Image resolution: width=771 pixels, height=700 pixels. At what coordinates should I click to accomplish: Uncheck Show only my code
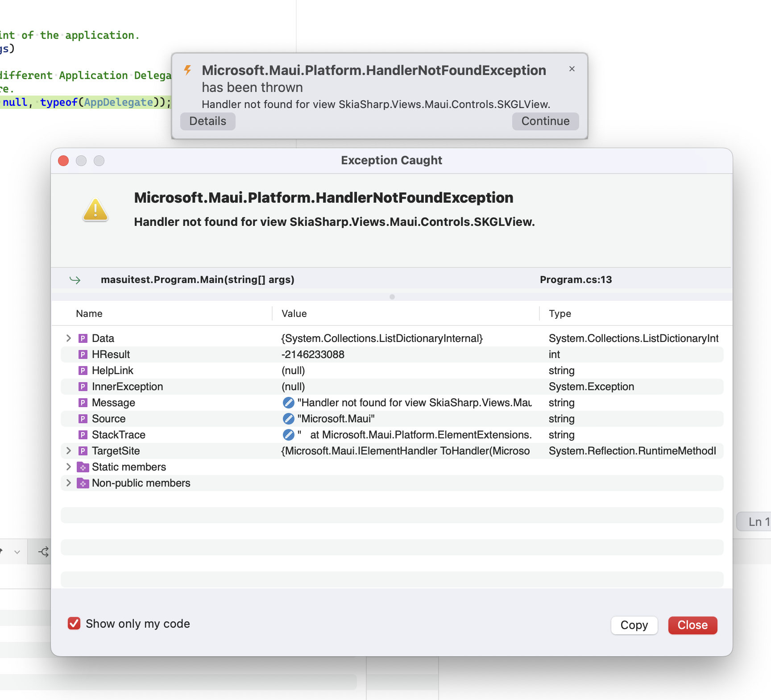[75, 623]
